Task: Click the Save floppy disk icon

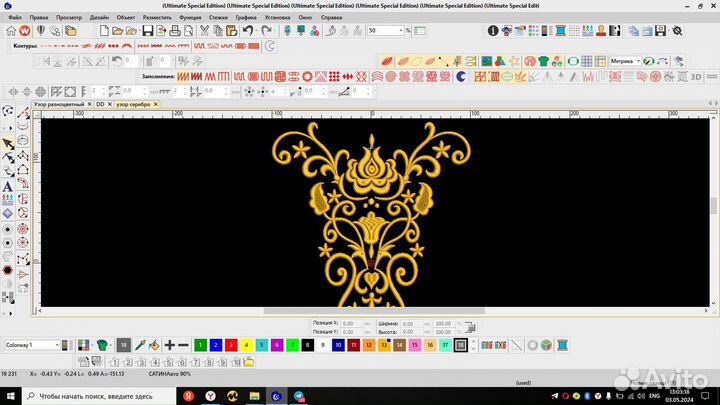Action: pos(148,31)
